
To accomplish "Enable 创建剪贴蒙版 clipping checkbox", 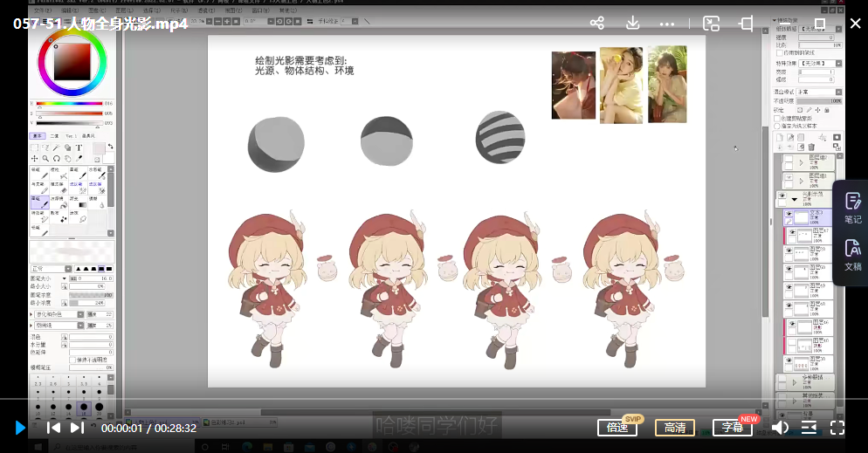I will [x=777, y=119].
